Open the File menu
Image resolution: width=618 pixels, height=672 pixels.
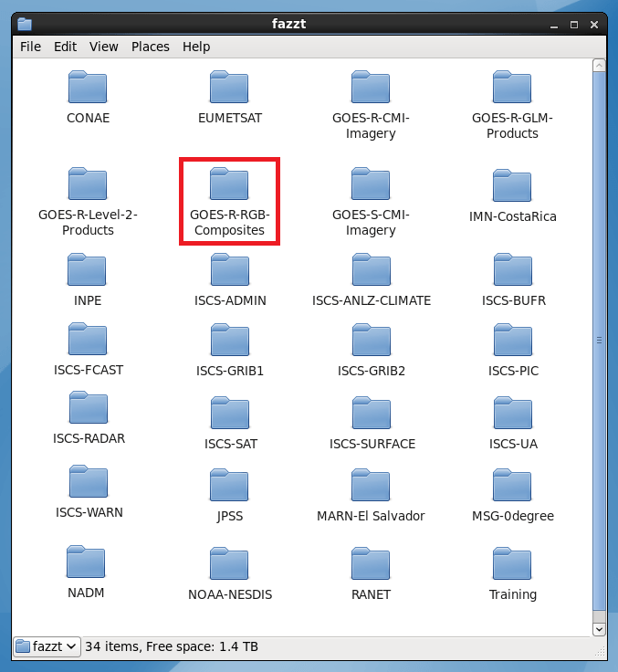point(30,47)
